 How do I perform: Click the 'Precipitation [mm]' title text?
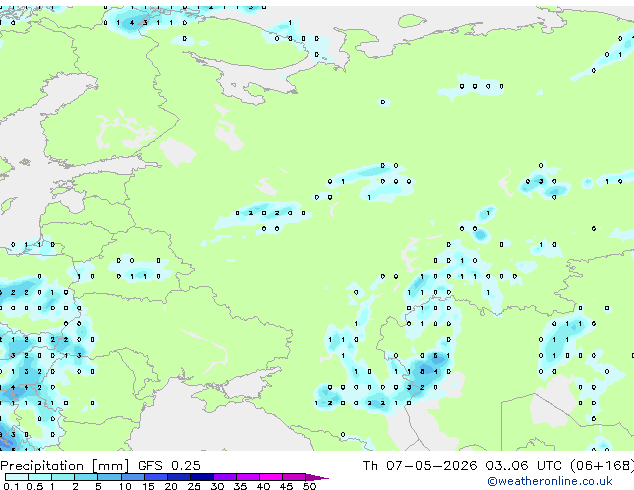pos(65,466)
